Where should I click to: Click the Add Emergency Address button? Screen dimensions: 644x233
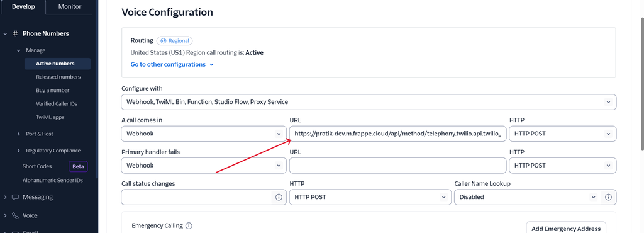566,229
